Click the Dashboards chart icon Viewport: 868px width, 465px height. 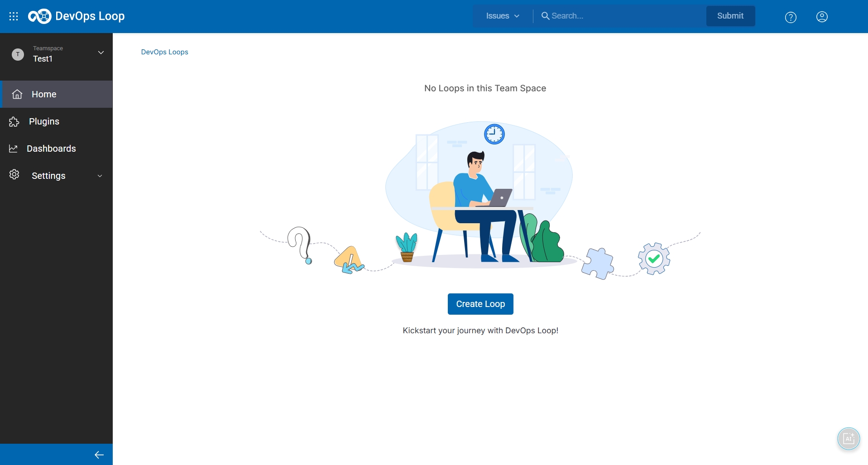click(13, 149)
